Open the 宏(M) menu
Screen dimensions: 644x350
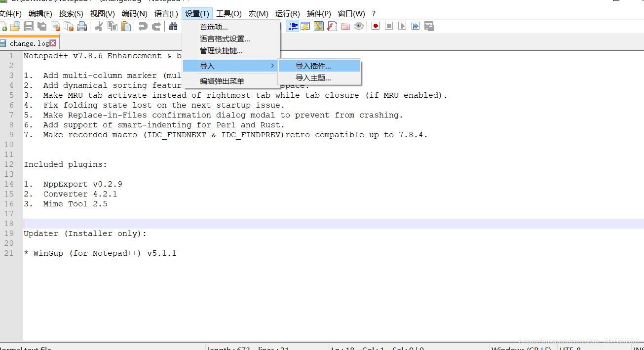click(259, 14)
